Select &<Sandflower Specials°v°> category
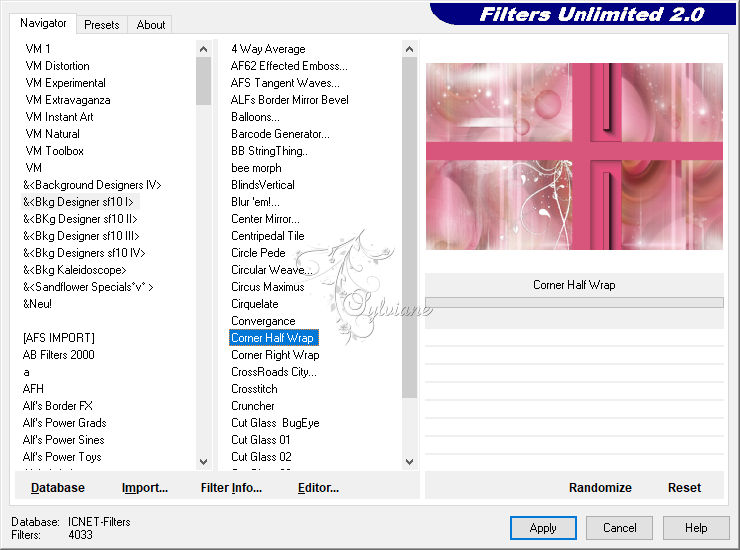740x550 pixels. tap(88, 287)
